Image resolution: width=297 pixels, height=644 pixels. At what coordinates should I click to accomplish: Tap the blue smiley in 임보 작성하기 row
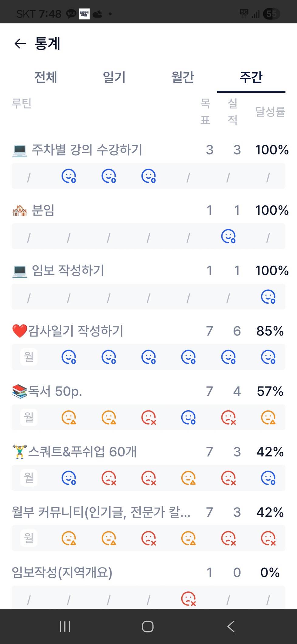(268, 297)
